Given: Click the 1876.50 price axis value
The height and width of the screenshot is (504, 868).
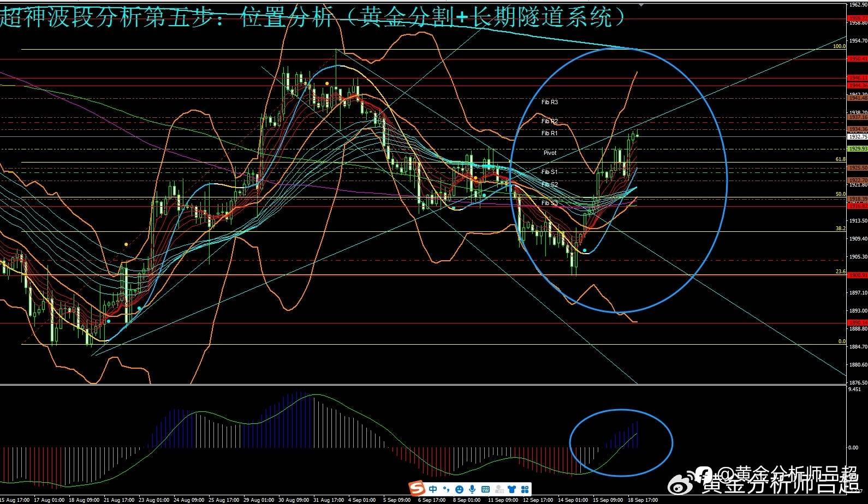Looking at the screenshot, I should point(859,383).
